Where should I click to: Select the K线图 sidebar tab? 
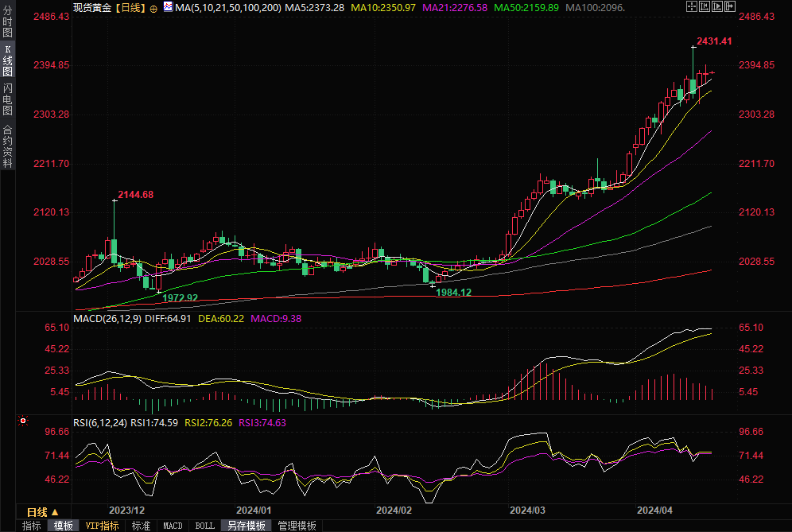point(7,60)
